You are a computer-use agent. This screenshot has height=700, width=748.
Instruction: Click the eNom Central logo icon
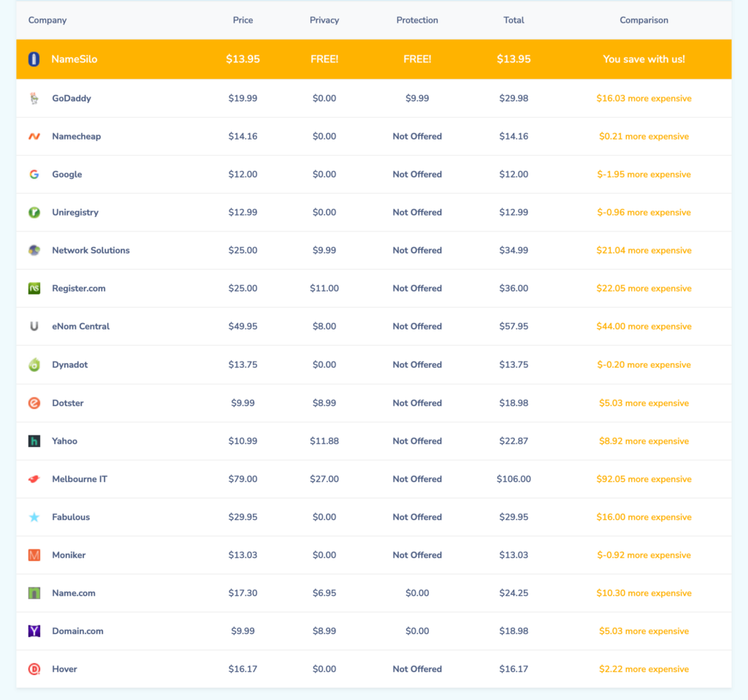[x=34, y=327]
